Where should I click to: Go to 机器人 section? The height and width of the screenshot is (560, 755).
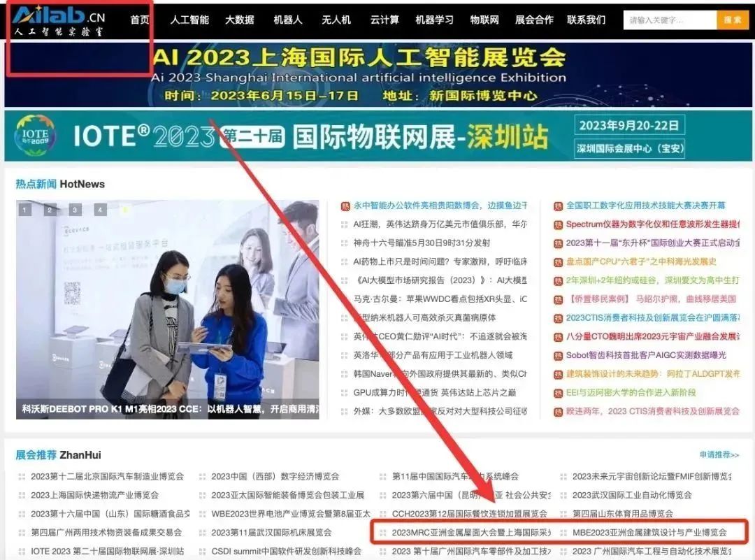coord(288,20)
